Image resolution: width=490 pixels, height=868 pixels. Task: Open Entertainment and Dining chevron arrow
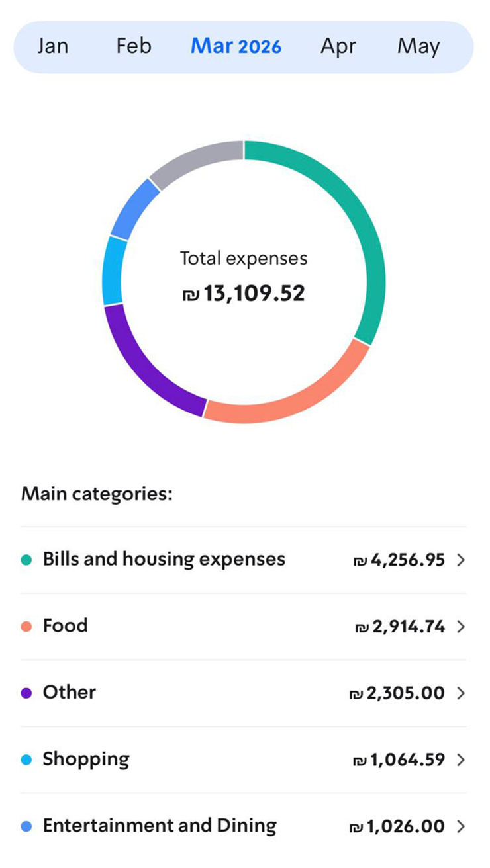click(x=462, y=826)
